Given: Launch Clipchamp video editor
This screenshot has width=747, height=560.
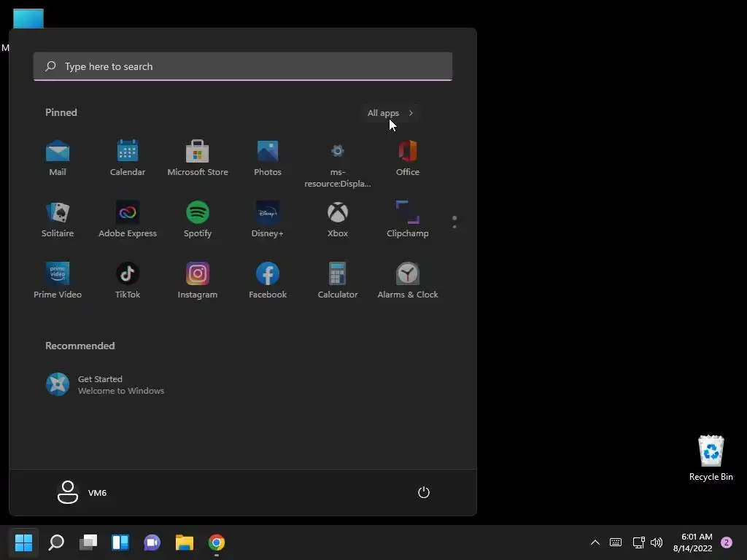Looking at the screenshot, I should [x=407, y=219].
